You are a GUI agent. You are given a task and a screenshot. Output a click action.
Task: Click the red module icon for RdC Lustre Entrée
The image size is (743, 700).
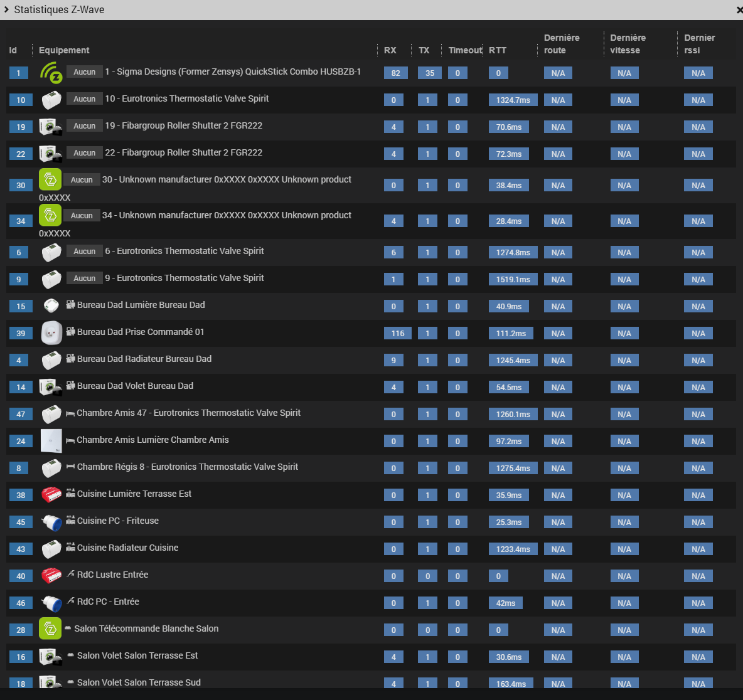(51, 576)
